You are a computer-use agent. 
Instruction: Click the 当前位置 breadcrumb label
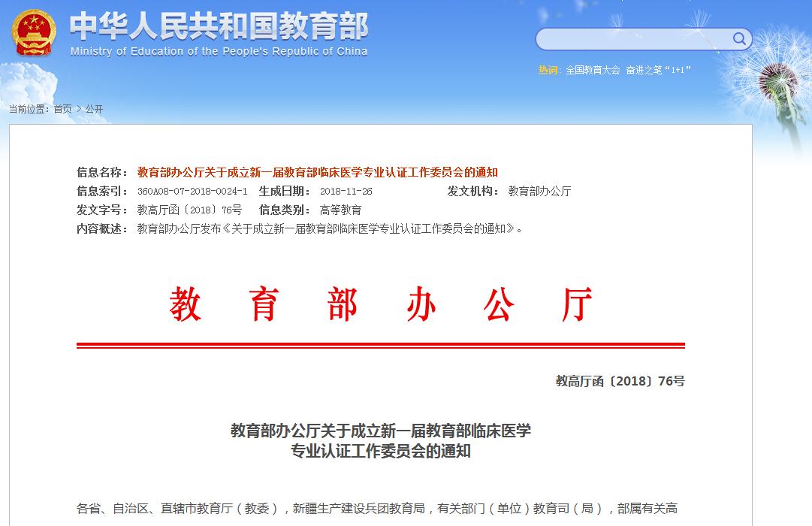tap(29, 109)
